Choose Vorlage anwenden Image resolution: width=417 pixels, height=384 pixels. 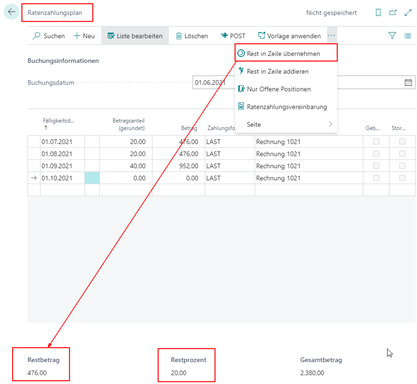(289, 36)
